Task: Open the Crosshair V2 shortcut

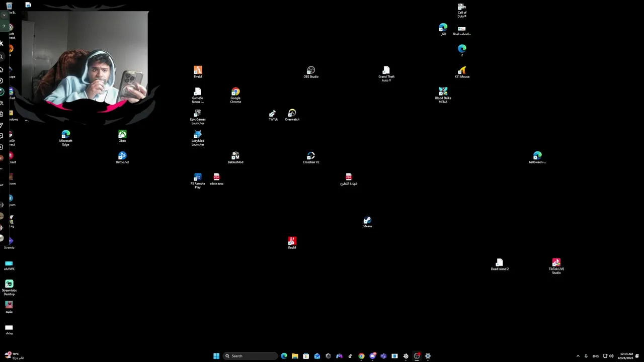Action: tap(311, 158)
